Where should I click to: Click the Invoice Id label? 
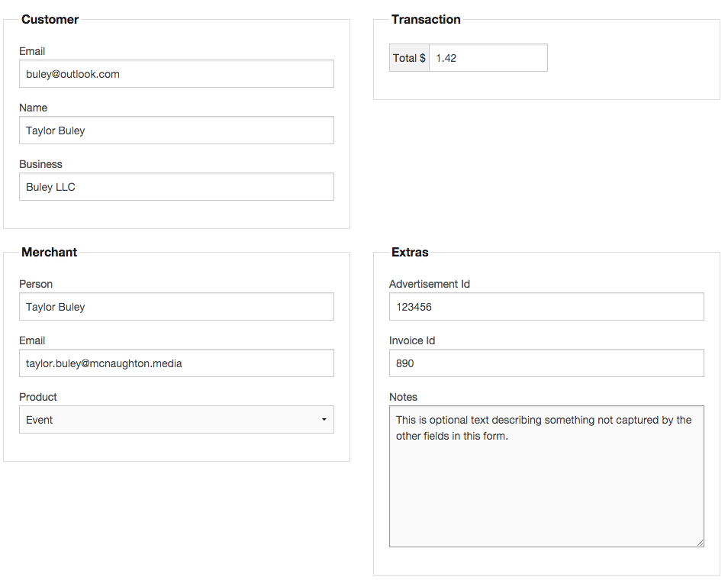[412, 340]
